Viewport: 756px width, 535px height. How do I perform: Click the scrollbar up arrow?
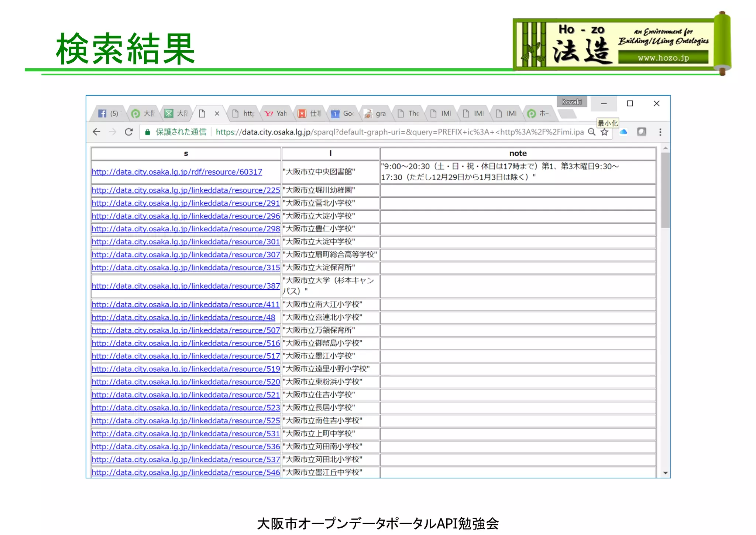pos(665,148)
